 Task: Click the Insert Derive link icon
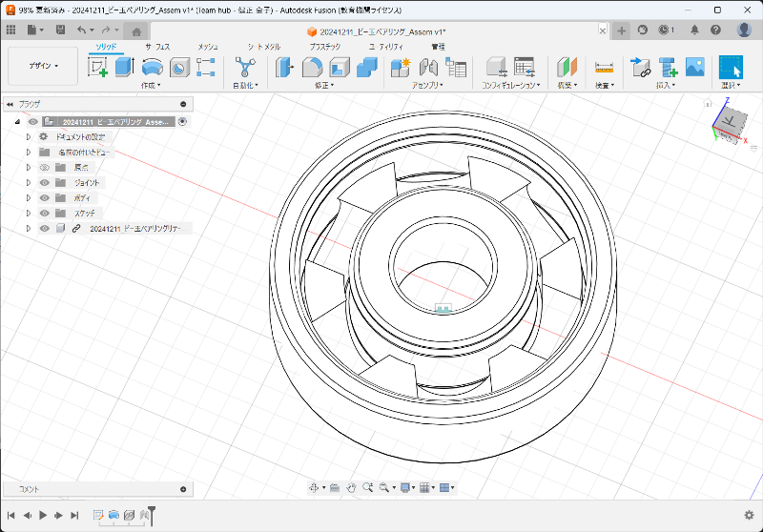click(x=640, y=67)
